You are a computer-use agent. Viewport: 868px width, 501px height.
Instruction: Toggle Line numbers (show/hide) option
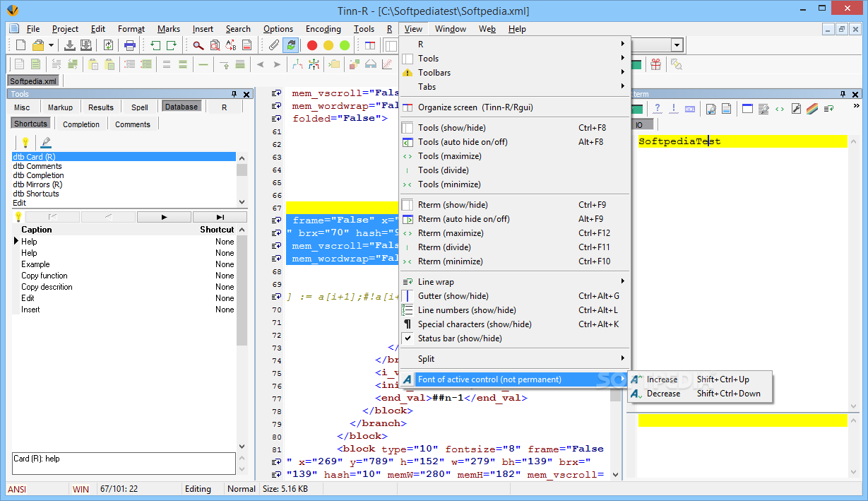(x=514, y=310)
